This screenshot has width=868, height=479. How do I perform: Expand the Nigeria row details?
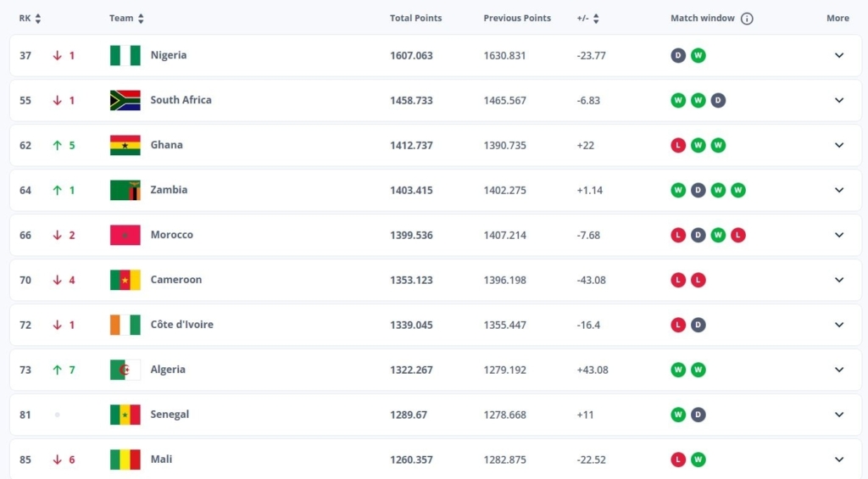pos(838,56)
